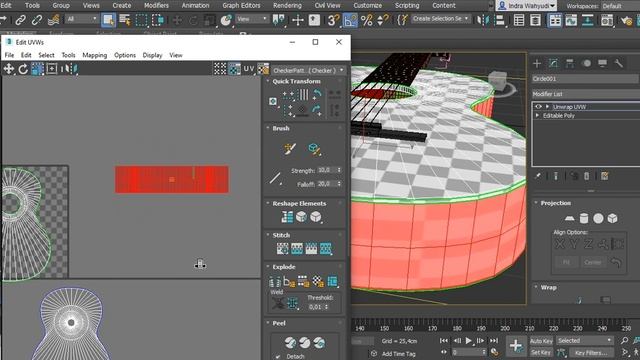Screen dimensions: 640x360
Task: Open the Modifiers menu in main menu bar
Action: click(156, 5)
